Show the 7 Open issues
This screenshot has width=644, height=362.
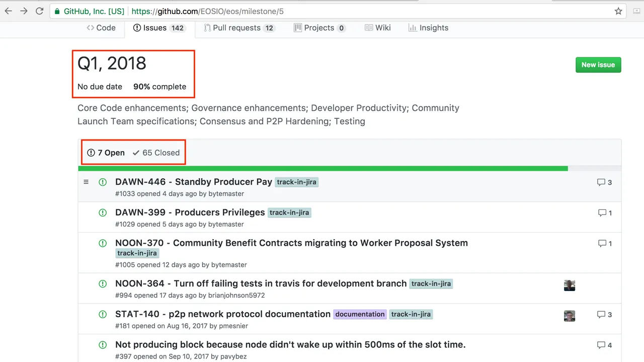[106, 153]
